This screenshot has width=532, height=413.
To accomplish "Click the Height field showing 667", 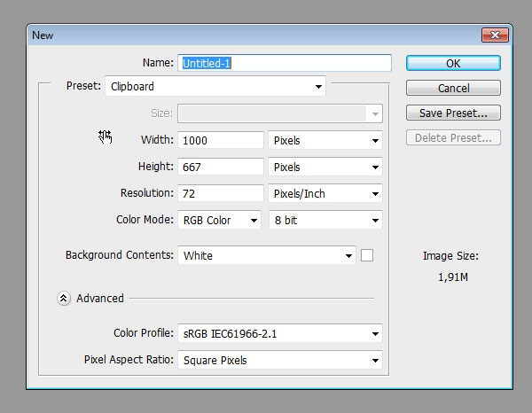I will (x=221, y=167).
